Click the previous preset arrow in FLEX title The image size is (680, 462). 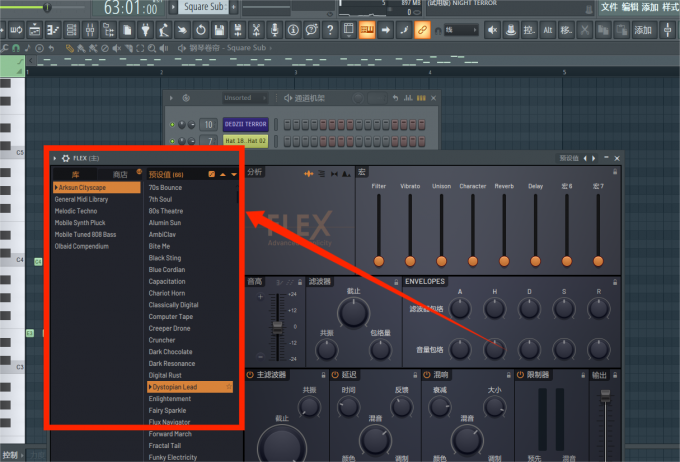tap(585, 158)
